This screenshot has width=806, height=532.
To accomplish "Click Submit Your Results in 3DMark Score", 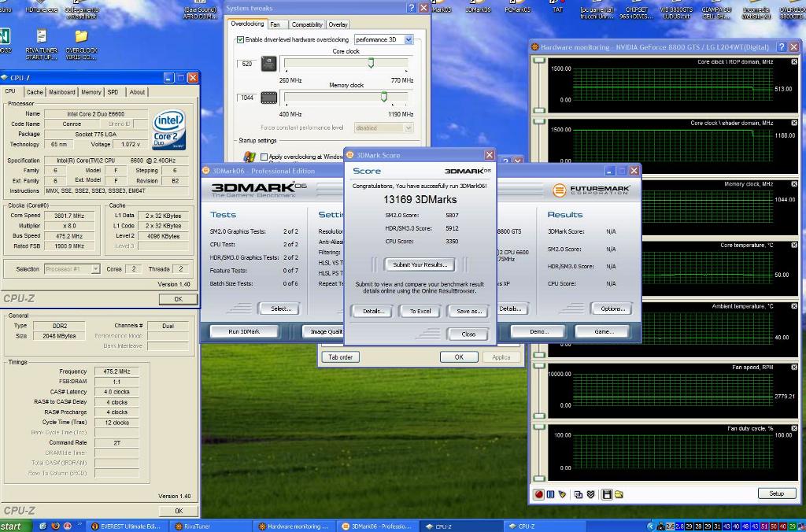I will point(420,264).
